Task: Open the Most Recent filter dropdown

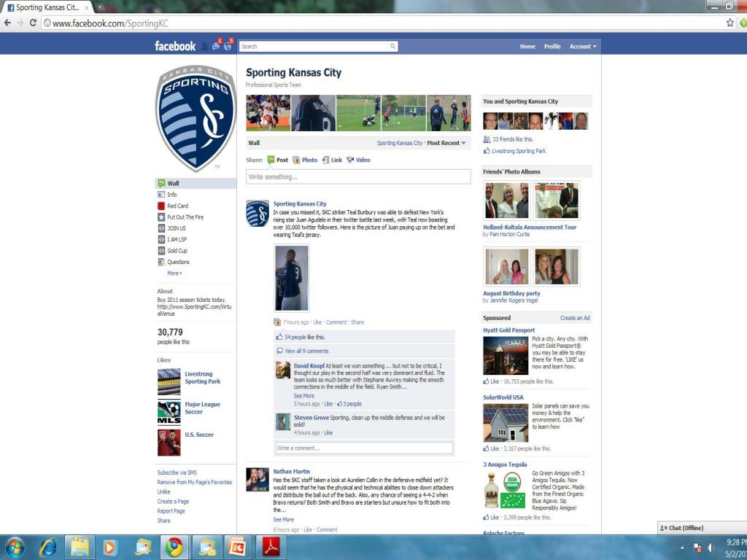Action: coord(446,143)
